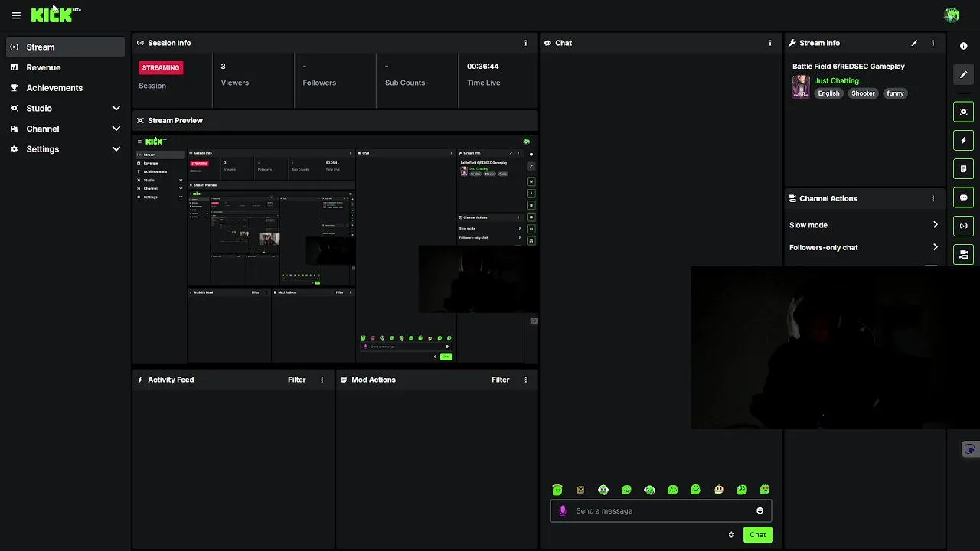Click the Kick logo

click(52, 15)
